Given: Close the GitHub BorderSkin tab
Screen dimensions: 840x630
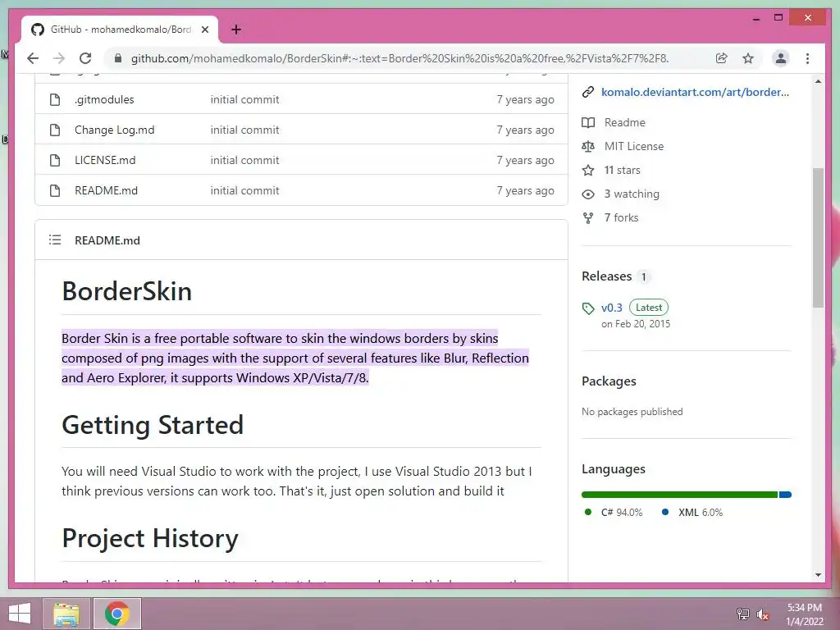Looking at the screenshot, I should 204,30.
